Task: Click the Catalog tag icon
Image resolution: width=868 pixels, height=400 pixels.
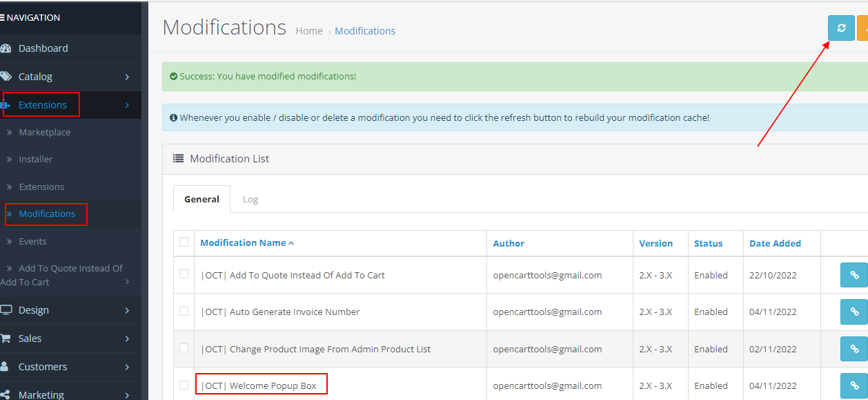Action: tap(6, 77)
